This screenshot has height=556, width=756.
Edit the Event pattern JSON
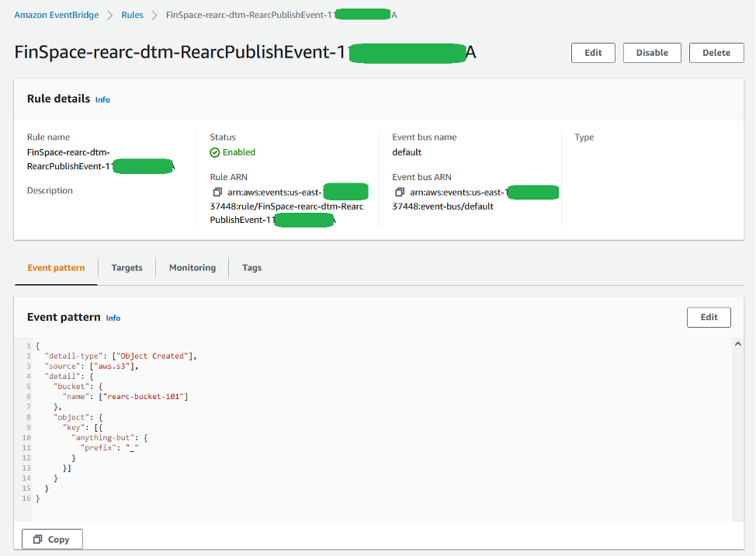click(708, 317)
